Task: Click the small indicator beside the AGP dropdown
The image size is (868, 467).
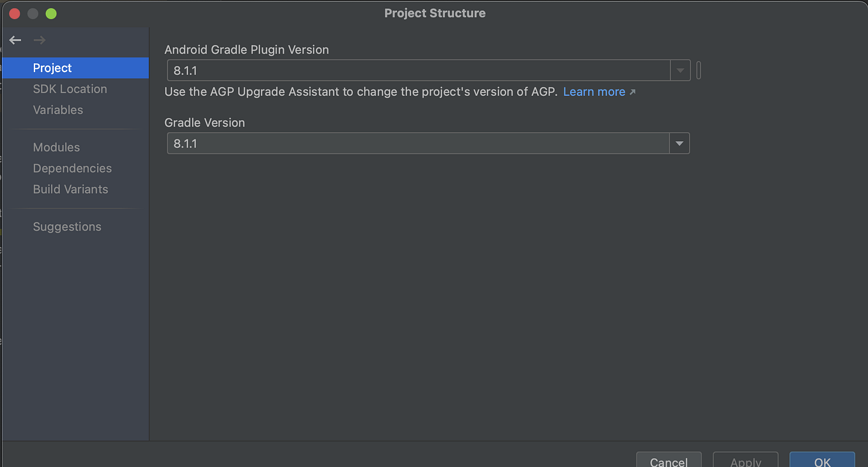Action: coord(698,70)
